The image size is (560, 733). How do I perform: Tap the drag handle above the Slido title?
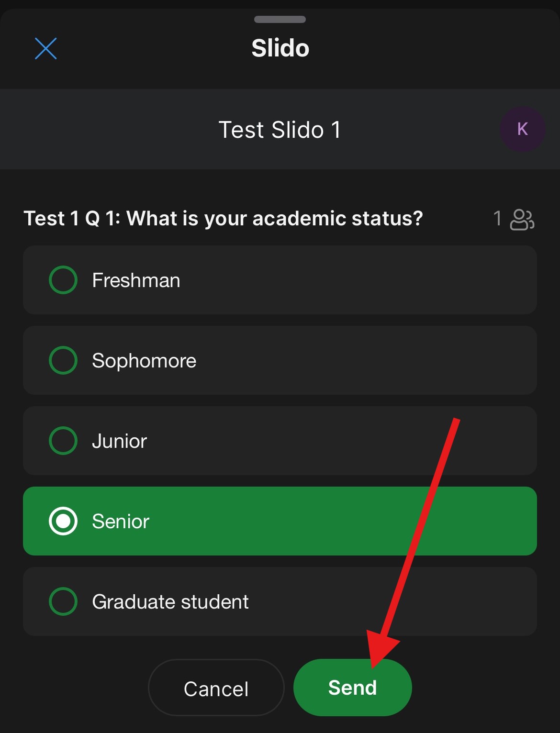(x=280, y=20)
